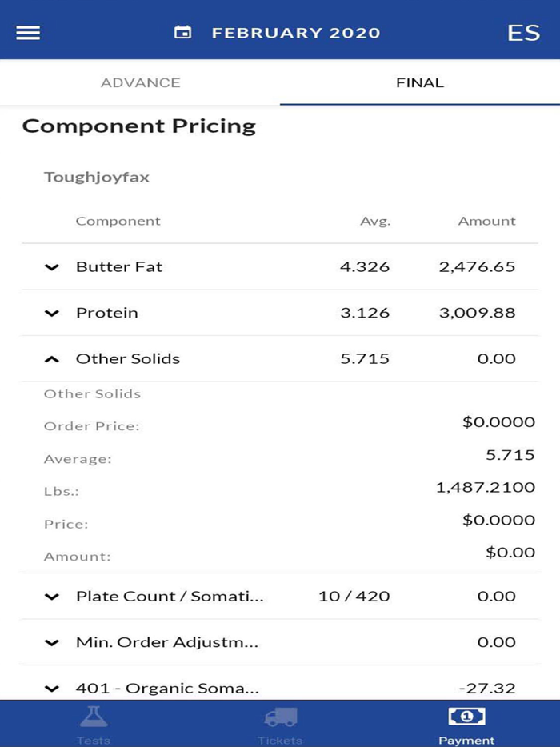Expand Min. Order Adjustment row chevron
This screenshot has height=747, width=560.
[52, 642]
